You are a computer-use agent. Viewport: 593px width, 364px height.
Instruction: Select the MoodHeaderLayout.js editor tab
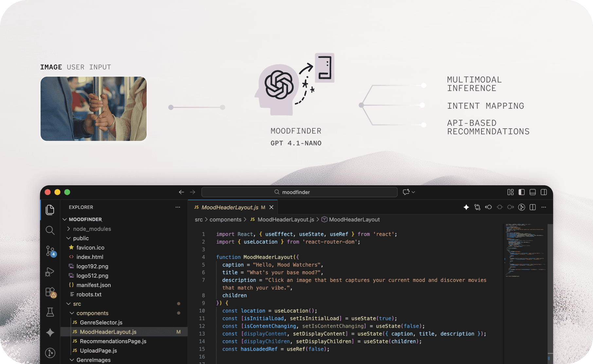pos(233,207)
